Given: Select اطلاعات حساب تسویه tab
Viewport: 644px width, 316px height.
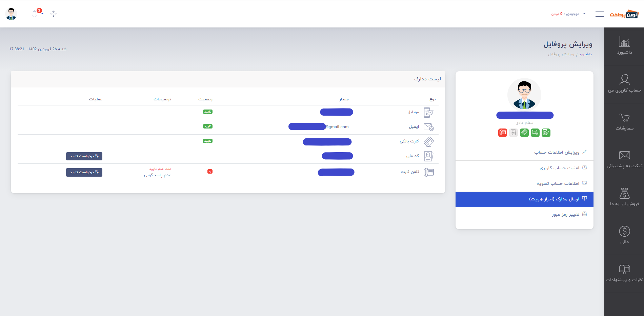Looking at the screenshot, I should click(524, 184).
